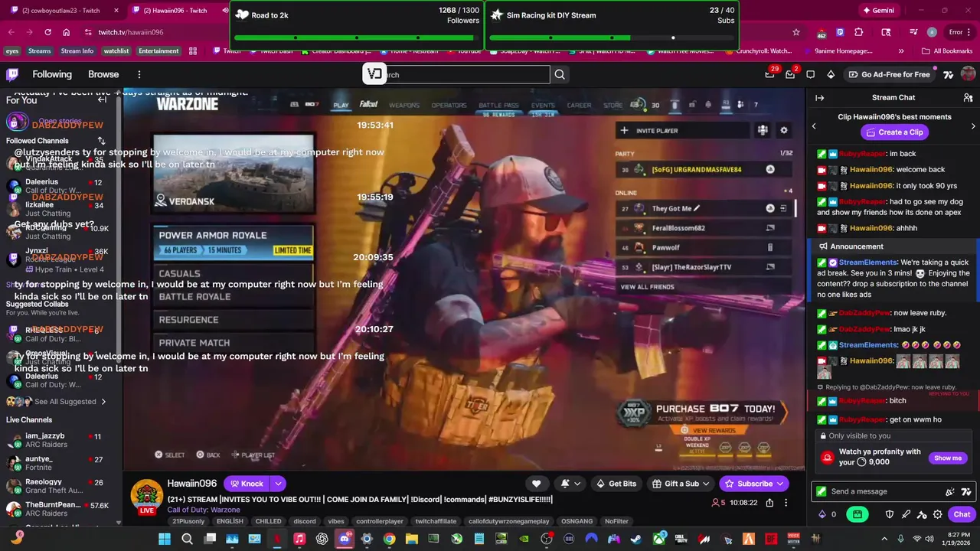Viewport: 980px width, 551px height.
Task: Open Steam from the taskbar
Action: pyautogui.click(x=635, y=539)
